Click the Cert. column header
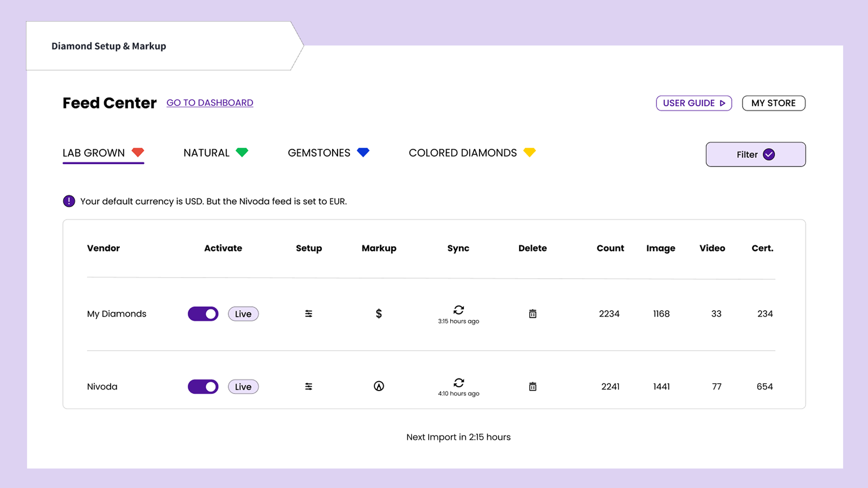Screen dimensions: 868x488 click(x=762, y=248)
